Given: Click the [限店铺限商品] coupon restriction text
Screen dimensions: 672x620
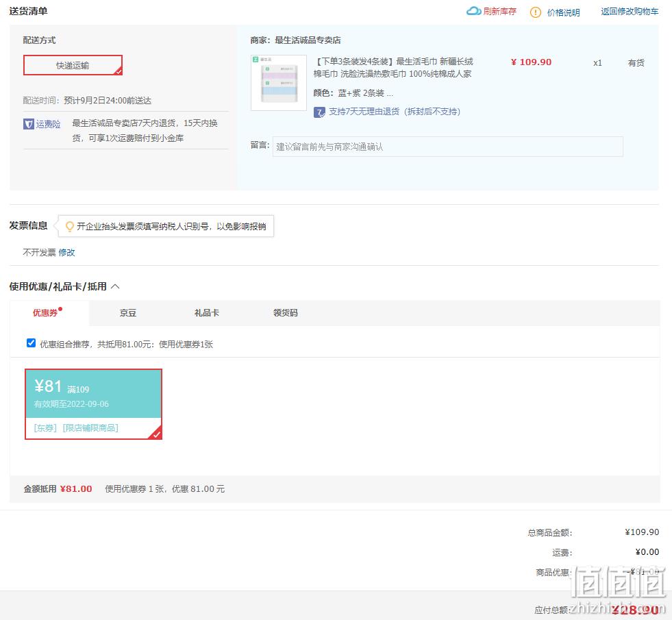Looking at the screenshot, I should click(x=90, y=428).
